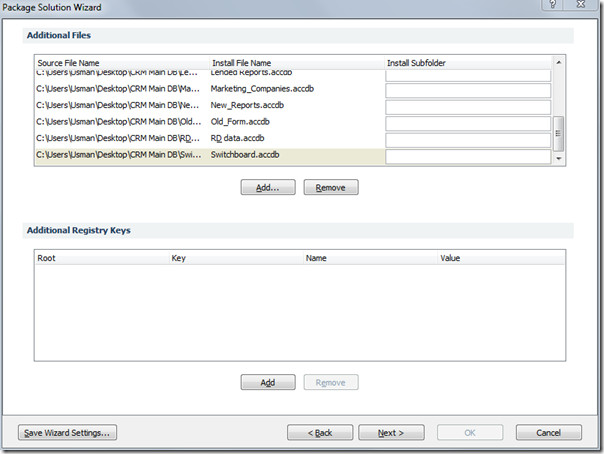Proceed with the Next > button

pyautogui.click(x=391, y=432)
